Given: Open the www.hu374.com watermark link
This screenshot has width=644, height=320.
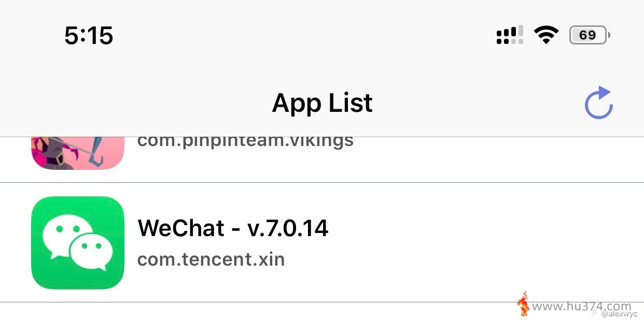Looking at the screenshot, I should click(582, 306).
